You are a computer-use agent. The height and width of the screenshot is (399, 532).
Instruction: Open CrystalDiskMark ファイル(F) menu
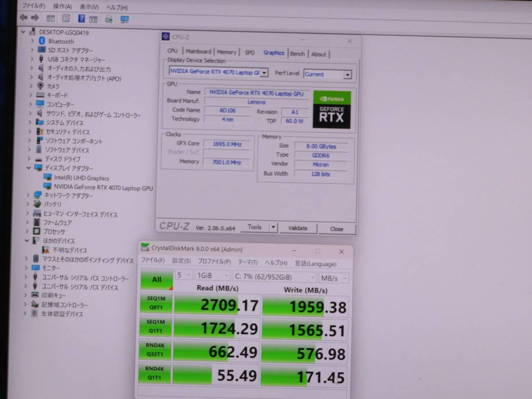tap(153, 261)
